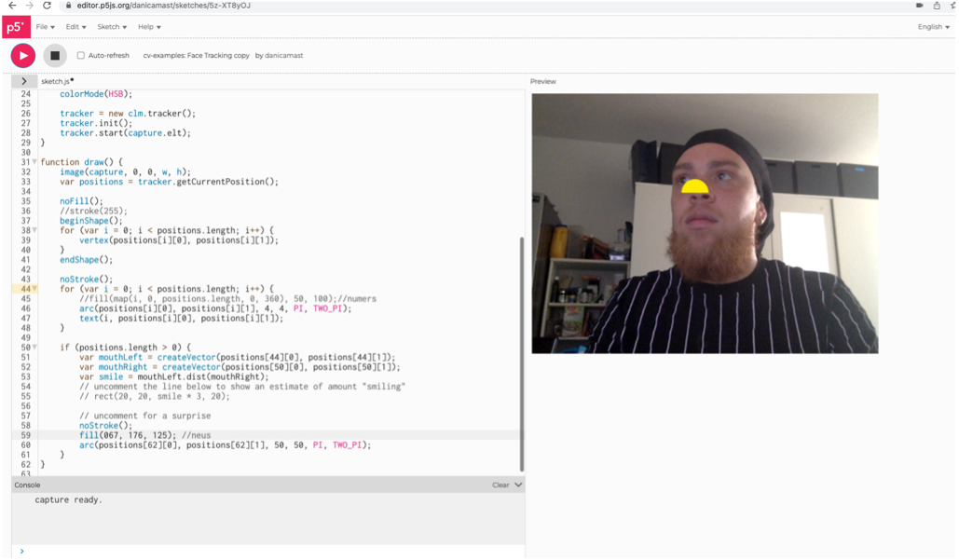Viewport: 959px width, 560px height.
Task: Open the File menu
Action: 45,27
